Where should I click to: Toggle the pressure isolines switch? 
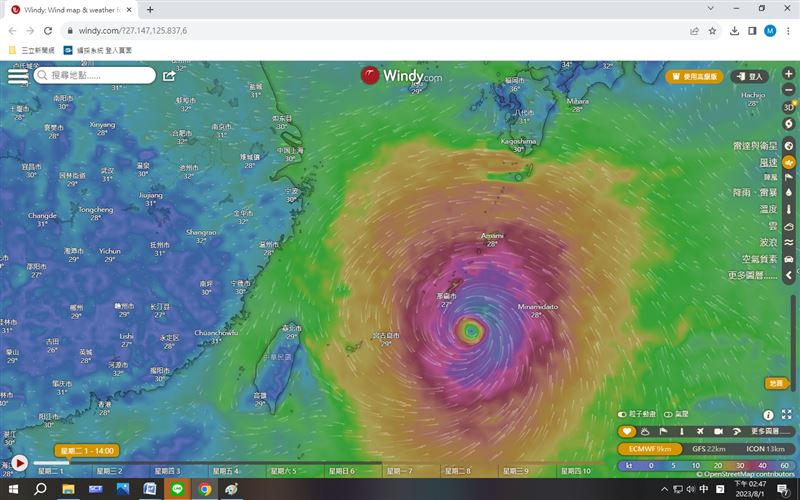tap(667, 414)
